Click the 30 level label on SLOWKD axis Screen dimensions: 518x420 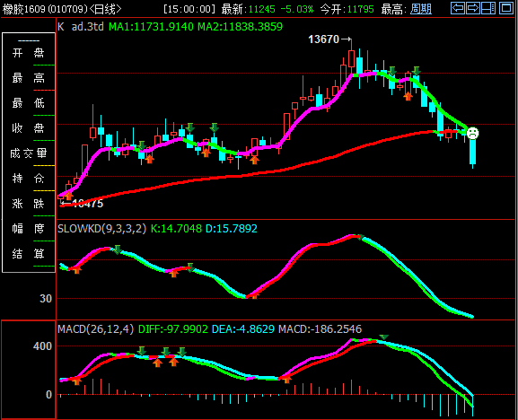pos(46,299)
